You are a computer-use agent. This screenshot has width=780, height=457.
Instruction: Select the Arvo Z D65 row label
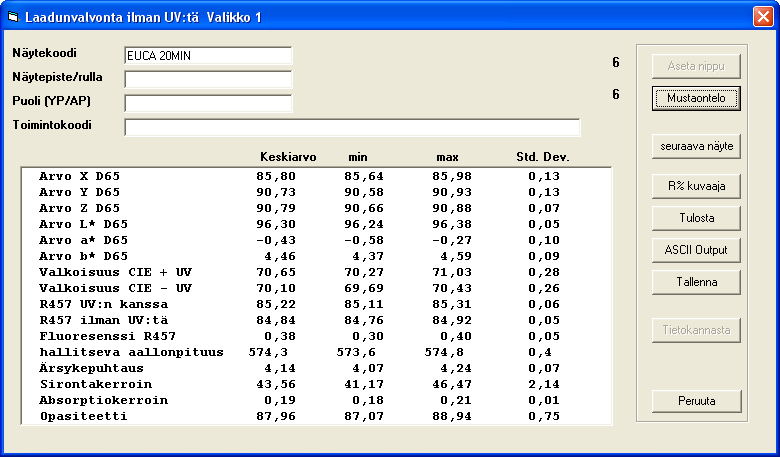coord(80,208)
